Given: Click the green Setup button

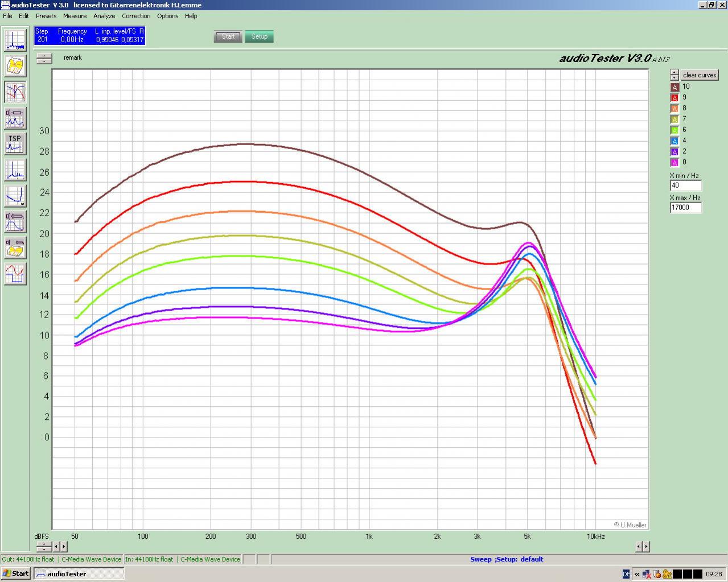Looking at the screenshot, I should [259, 36].
